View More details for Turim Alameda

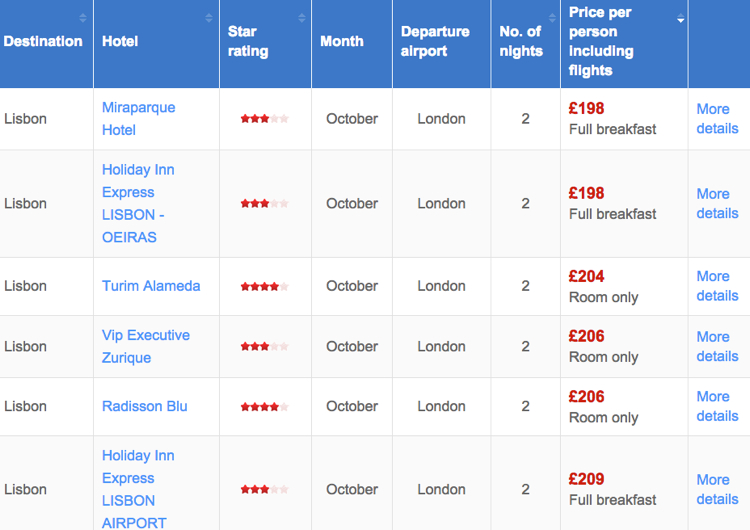point(717,286)
